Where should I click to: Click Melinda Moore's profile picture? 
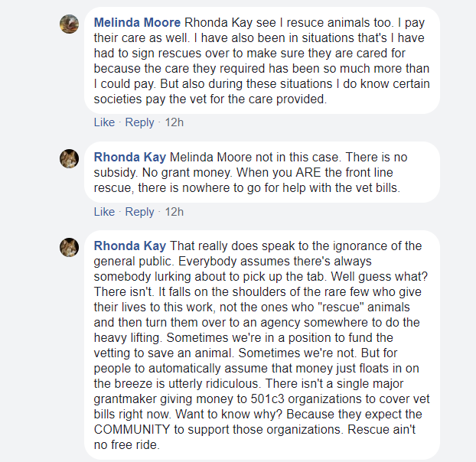point(70,24)
